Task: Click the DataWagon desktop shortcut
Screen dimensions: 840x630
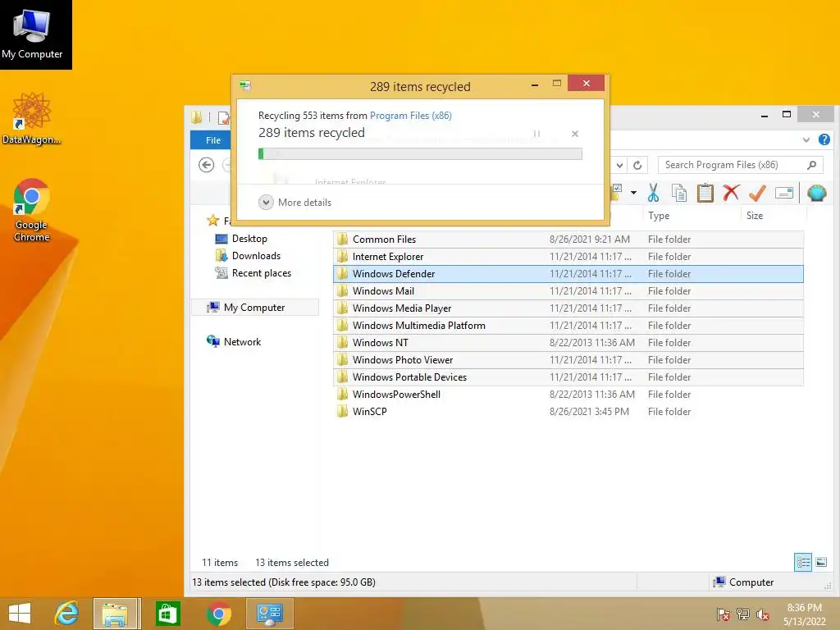Action: click(32, 118)
